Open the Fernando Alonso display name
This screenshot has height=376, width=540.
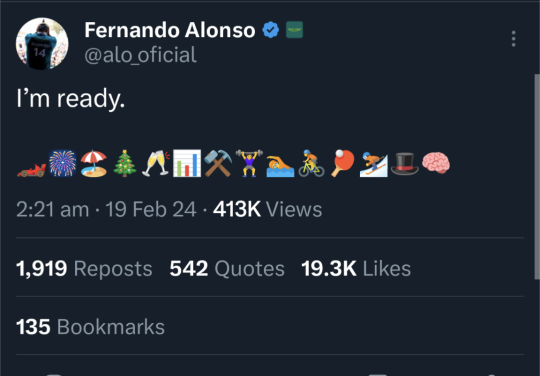pyautogui.click(x=170, y=30)
